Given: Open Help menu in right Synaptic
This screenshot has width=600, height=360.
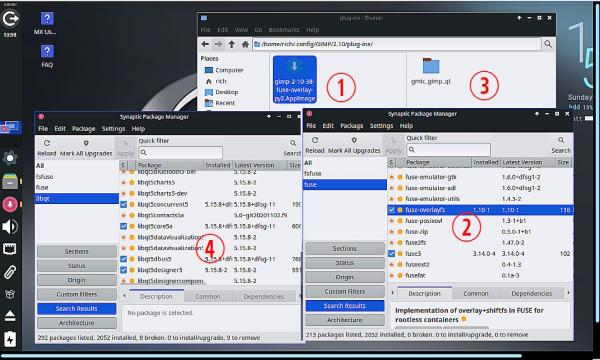Looking at the screenshot, I should (x=406, y=125).
